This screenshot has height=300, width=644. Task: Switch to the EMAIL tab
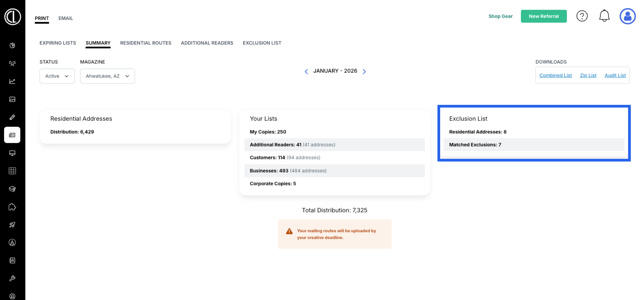click(65, 18)
